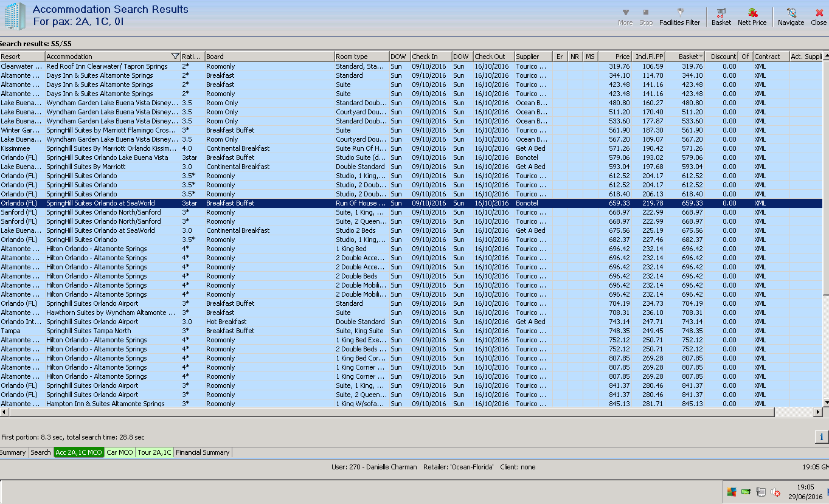Click the Suite Run Of H... room cell
Screen dimensions: 829x504
tap(361, 148)
